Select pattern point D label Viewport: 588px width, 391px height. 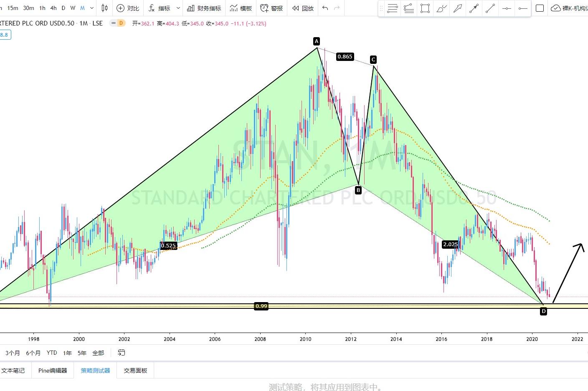coord(543,311)
